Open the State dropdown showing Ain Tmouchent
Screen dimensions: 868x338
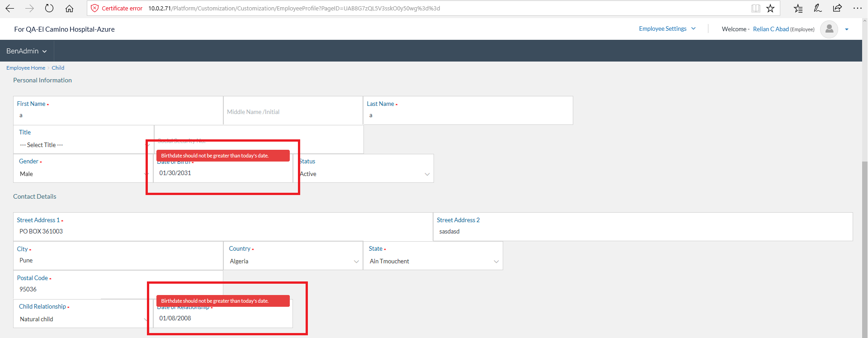(x=433, y=261)
